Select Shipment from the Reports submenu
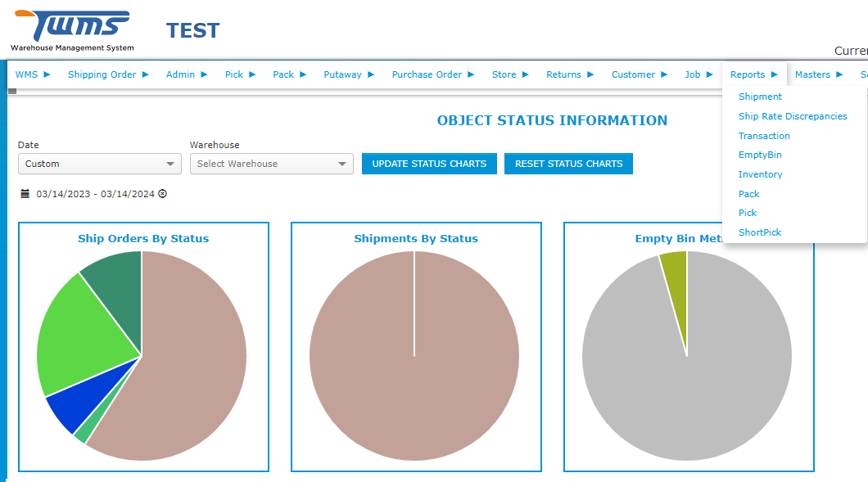Image resolution: width=868 pixels, height=482 pixels. click(760, 97)
